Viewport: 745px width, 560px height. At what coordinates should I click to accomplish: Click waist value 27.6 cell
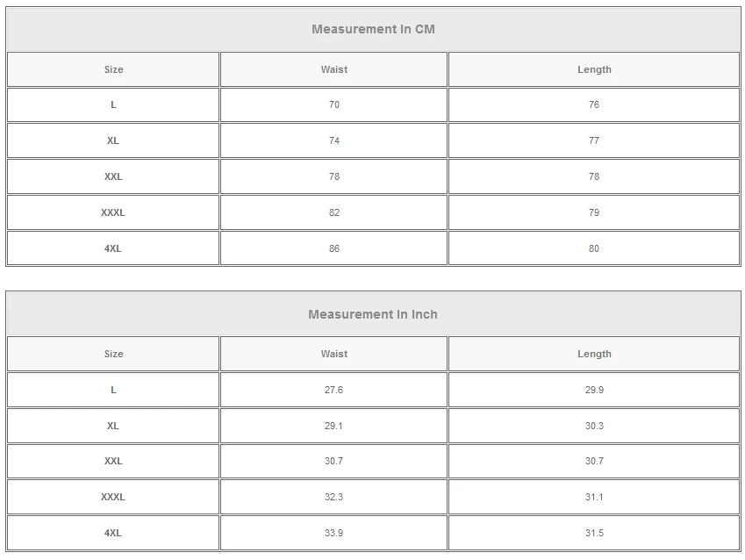click(333, 390)
